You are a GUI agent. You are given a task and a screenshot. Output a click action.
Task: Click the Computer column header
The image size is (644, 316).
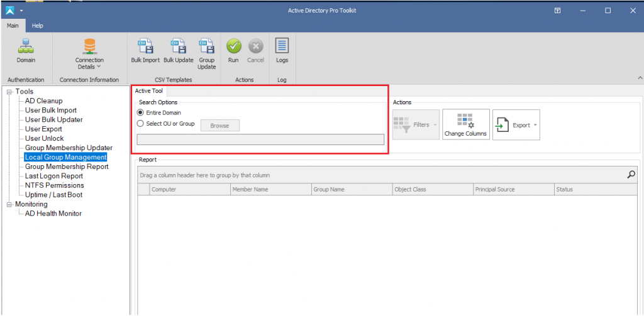[x=190, y=189]
